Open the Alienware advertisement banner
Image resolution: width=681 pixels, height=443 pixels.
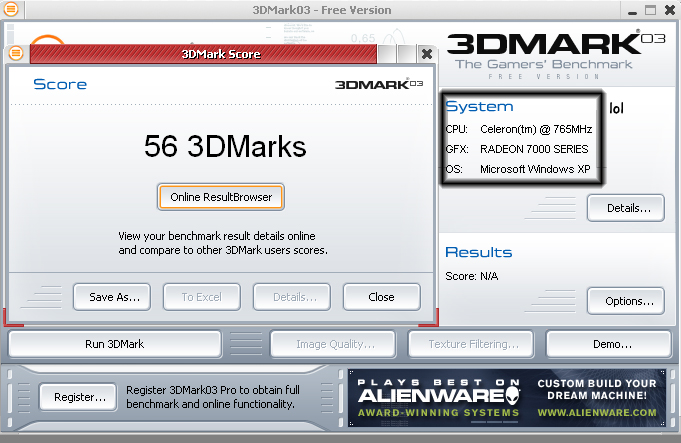507,398
